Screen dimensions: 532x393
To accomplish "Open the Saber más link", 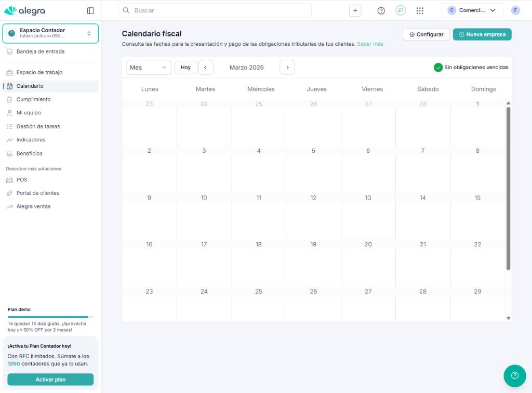I will 370,44.
